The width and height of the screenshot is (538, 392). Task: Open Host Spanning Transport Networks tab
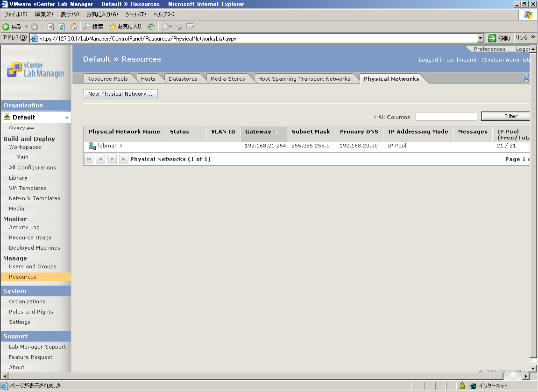tap(304, 79)
